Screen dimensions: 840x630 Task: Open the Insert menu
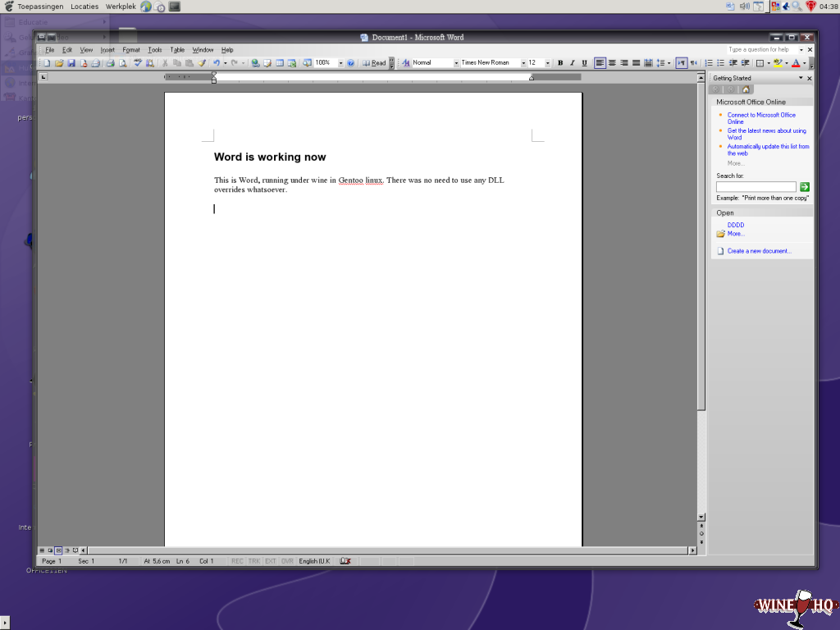point(107,50)
